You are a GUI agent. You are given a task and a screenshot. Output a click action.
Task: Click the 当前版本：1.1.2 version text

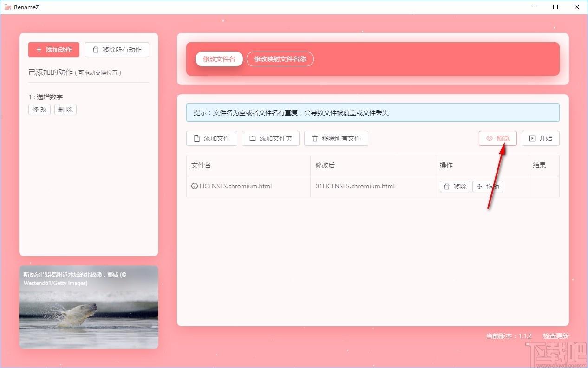509,336
